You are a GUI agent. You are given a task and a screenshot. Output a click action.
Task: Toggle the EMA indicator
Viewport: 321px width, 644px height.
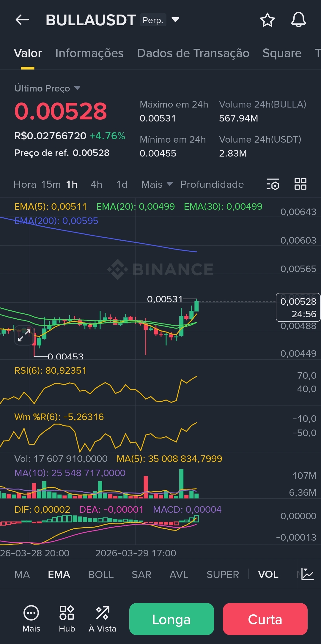click(x=59, y=574)
